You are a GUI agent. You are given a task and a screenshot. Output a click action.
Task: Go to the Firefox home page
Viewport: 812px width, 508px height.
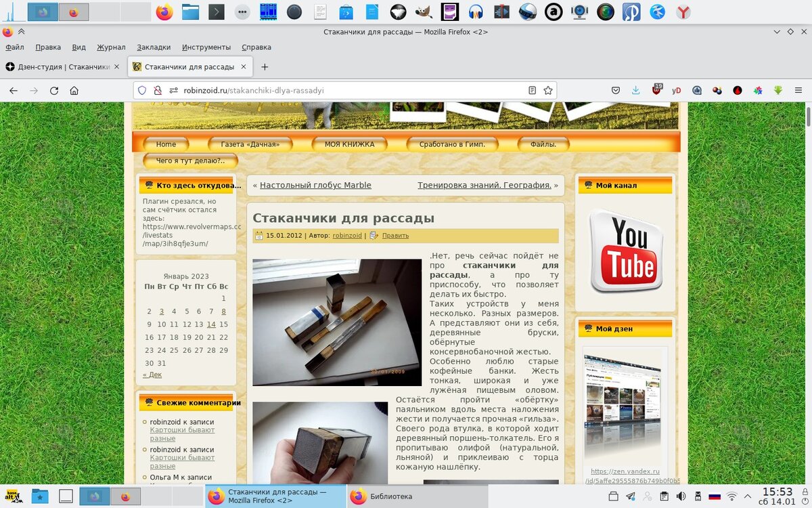tap(74, 90)
